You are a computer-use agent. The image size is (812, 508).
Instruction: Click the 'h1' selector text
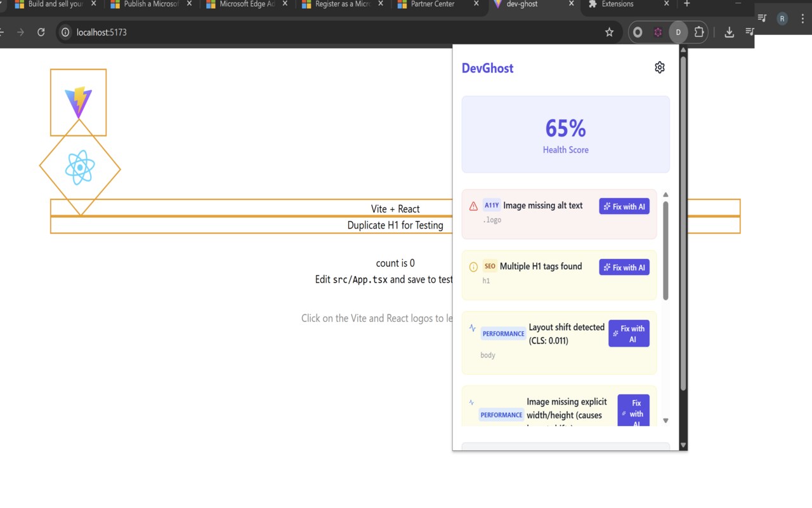[486, 281]
